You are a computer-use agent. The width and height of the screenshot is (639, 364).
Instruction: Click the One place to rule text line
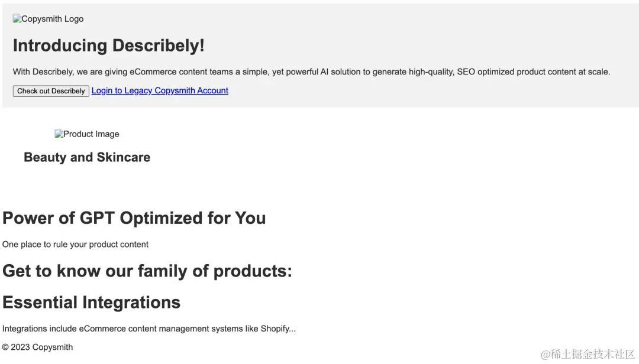pyautogui.click(x=75, y=244)
